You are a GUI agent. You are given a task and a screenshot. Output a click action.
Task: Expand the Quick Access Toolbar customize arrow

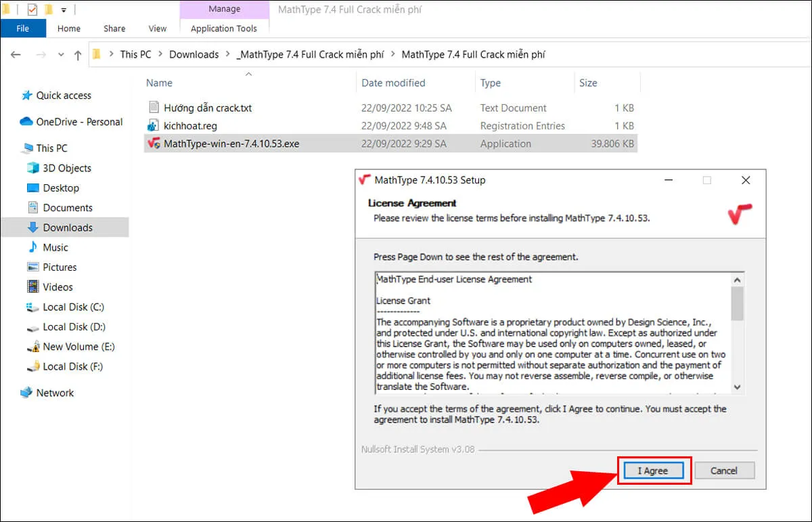click(64, 10)
